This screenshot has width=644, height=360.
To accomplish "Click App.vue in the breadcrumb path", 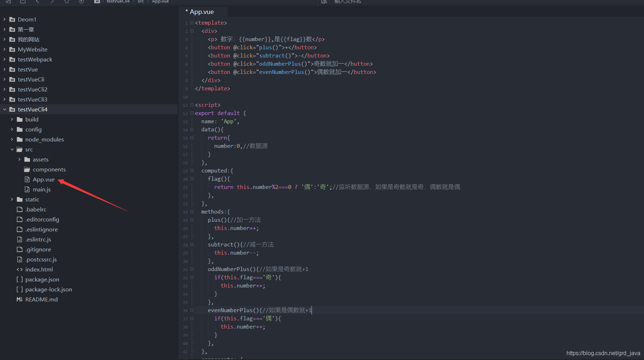I will click(x=160, y=1).
